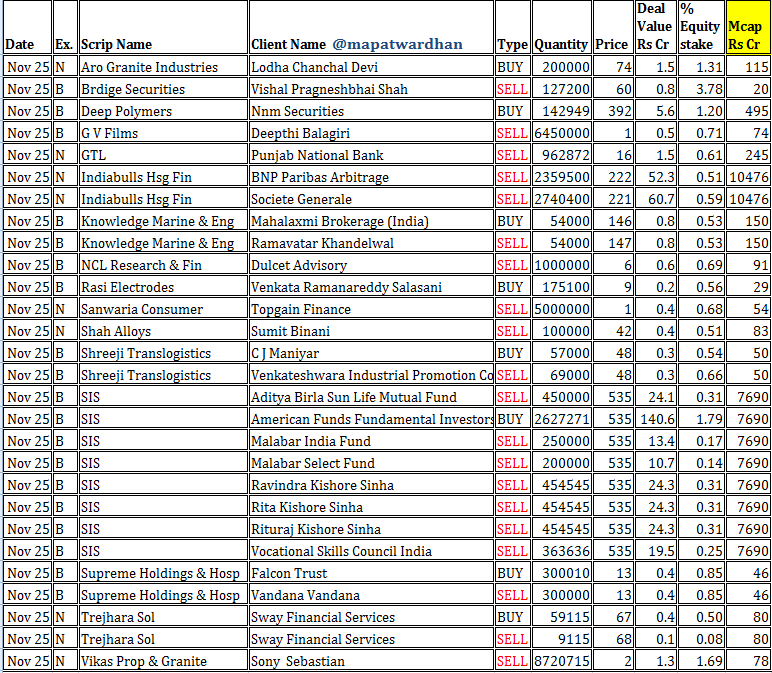Select the 'Scrip Name' column header
The height and width of the screenshot is (673, 772).
(163, 27)
